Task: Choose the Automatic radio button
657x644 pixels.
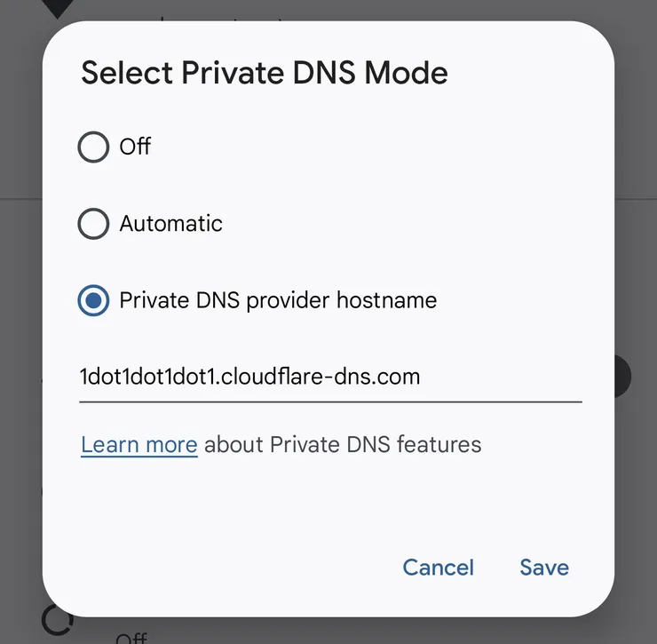Action: (x=93, y=224)
